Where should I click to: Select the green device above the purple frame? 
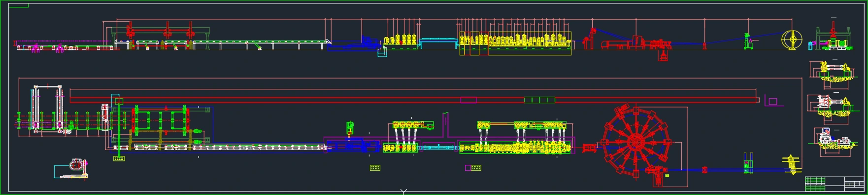[350, 127]
